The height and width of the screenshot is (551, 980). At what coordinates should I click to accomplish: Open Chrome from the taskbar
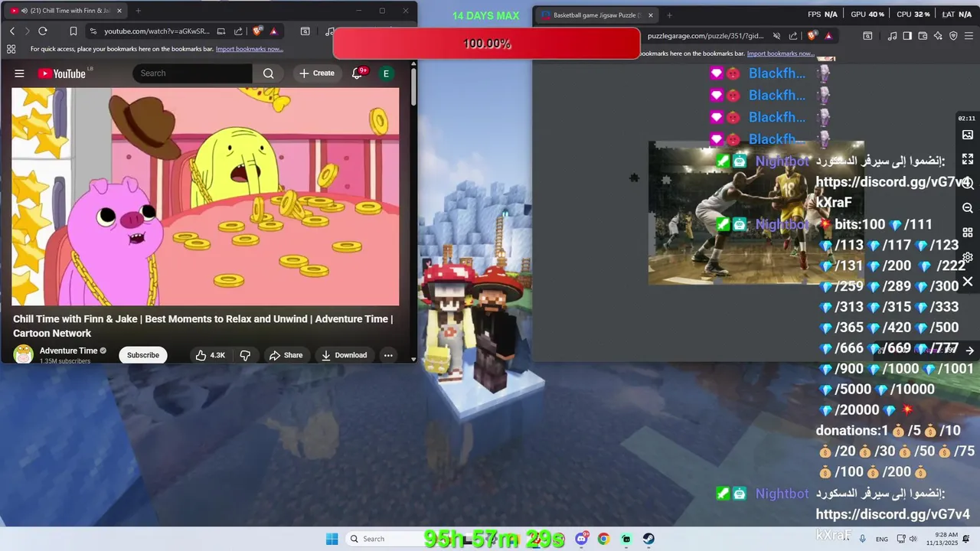coord(603,539)
